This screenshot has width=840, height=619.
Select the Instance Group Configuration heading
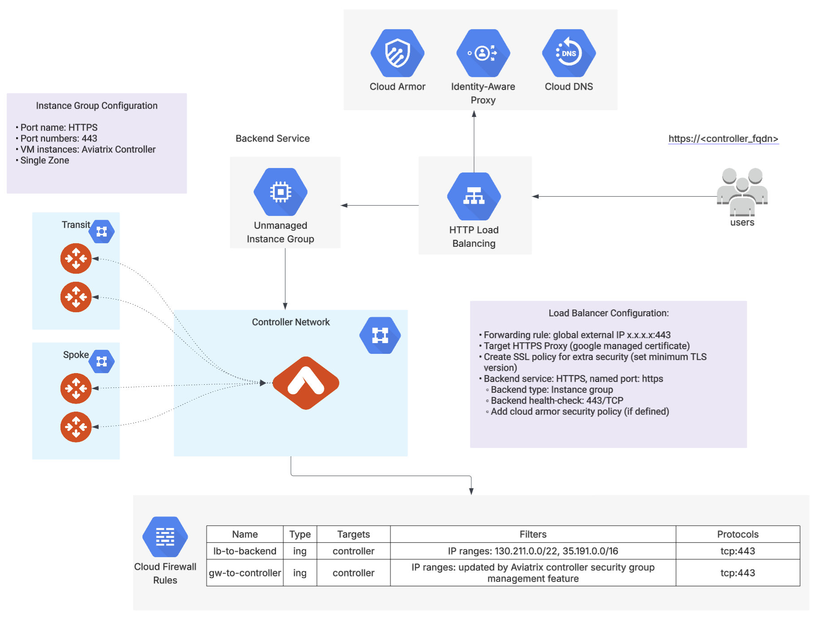[97, 106]
